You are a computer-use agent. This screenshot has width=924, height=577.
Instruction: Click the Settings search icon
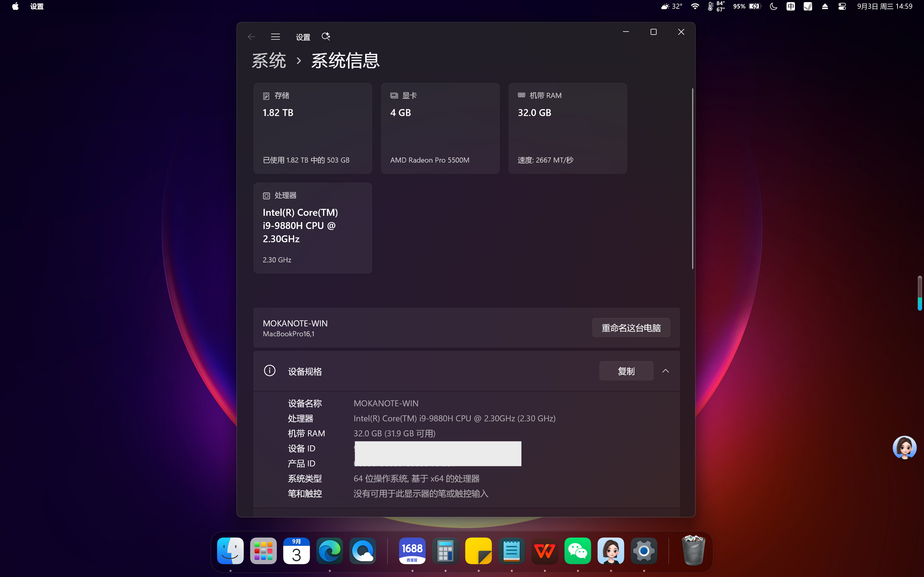(x=326, y=37)
